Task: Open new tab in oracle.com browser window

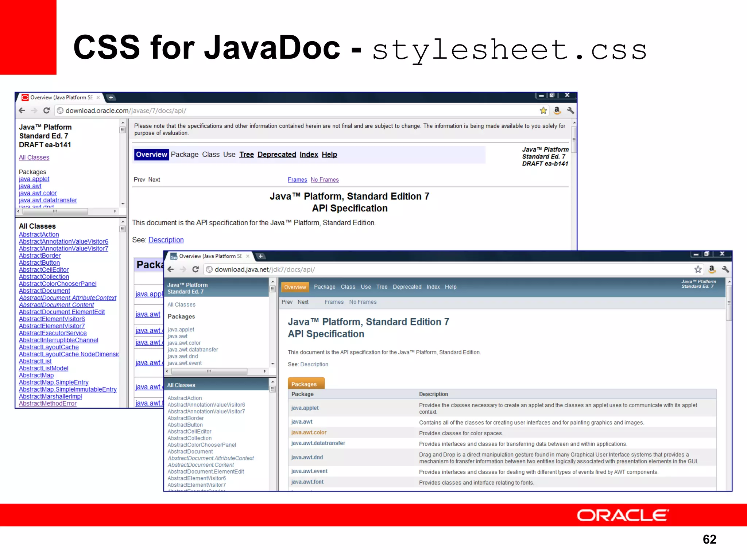Action: (111, 97)
